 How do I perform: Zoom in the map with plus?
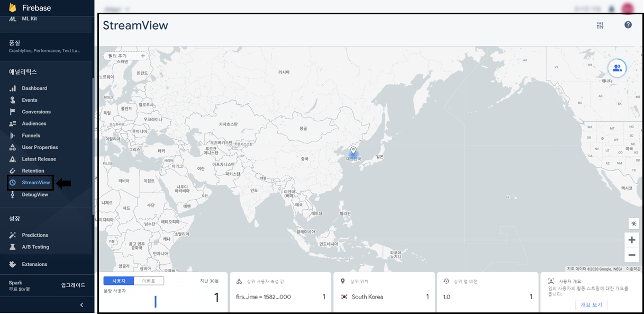pos(632,240)
